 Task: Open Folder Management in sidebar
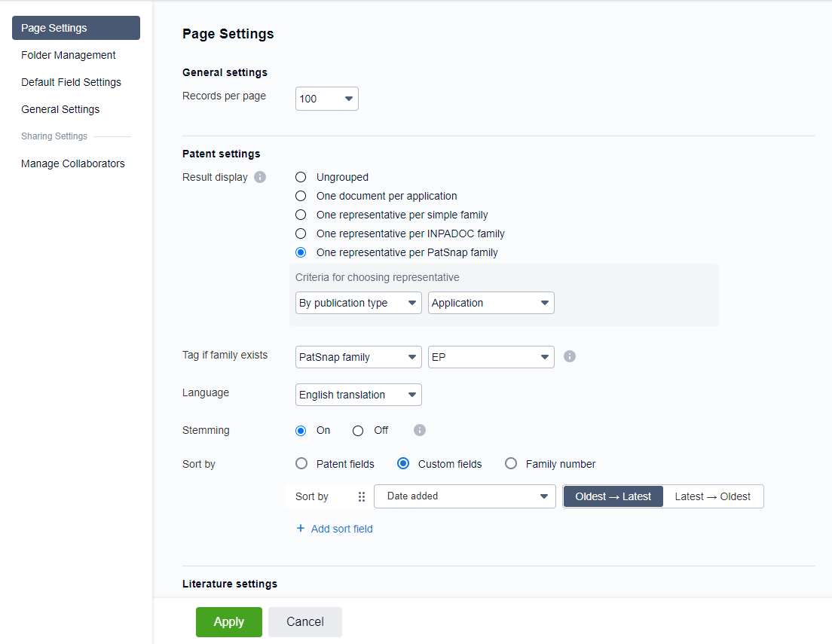[x=69, y=55]
